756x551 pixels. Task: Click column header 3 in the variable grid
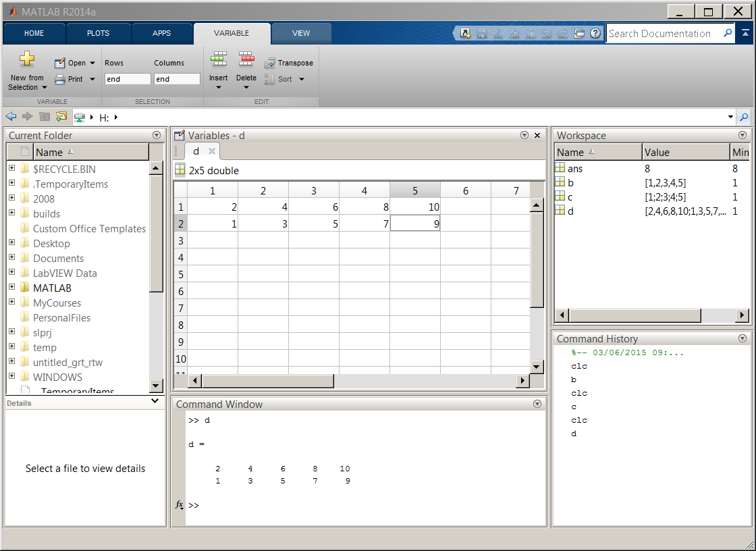[x=314, y=190]
